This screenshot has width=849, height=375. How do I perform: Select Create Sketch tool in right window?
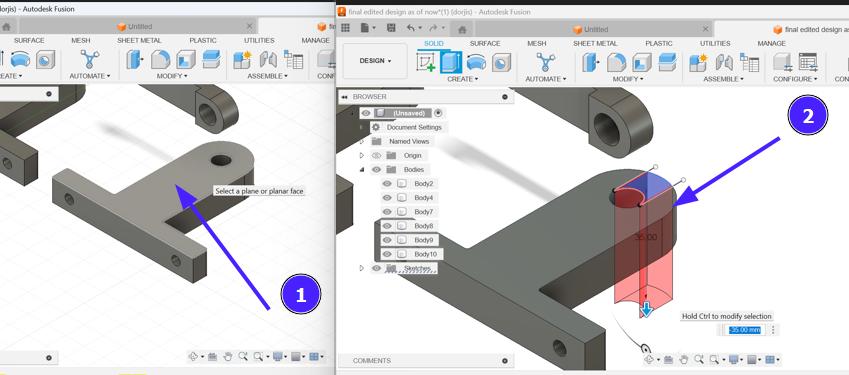point(426,62)
